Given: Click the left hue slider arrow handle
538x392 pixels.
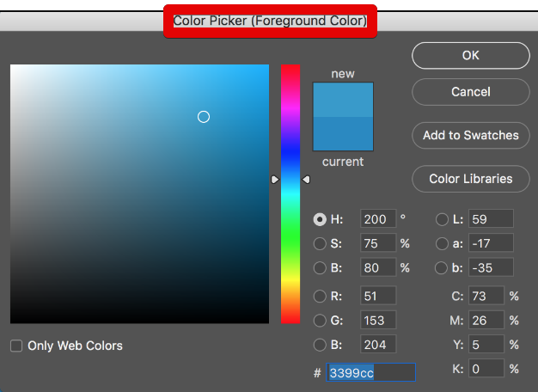Looking at the screenshot, I should pos(275,179).
